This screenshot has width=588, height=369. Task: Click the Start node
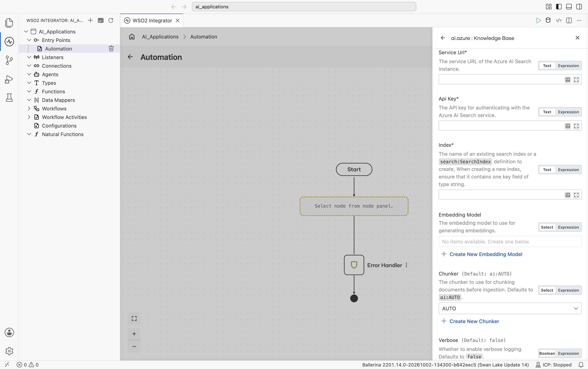click(354, 169)
